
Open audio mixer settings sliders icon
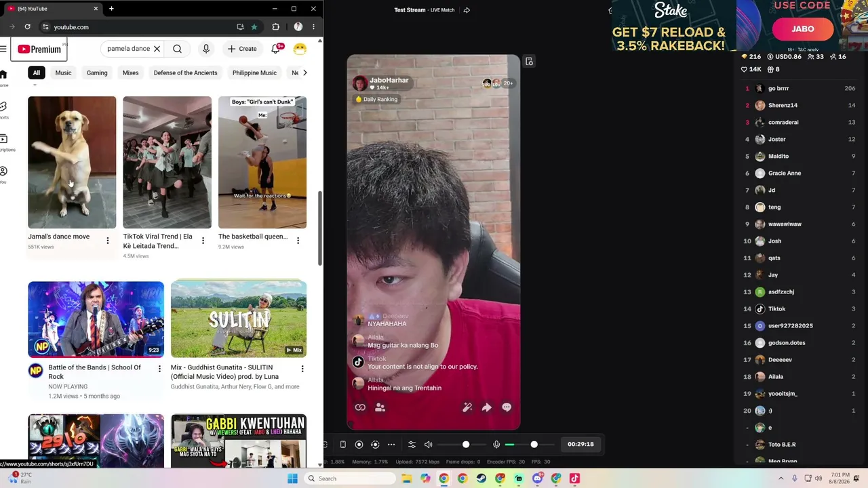point(412,445)
